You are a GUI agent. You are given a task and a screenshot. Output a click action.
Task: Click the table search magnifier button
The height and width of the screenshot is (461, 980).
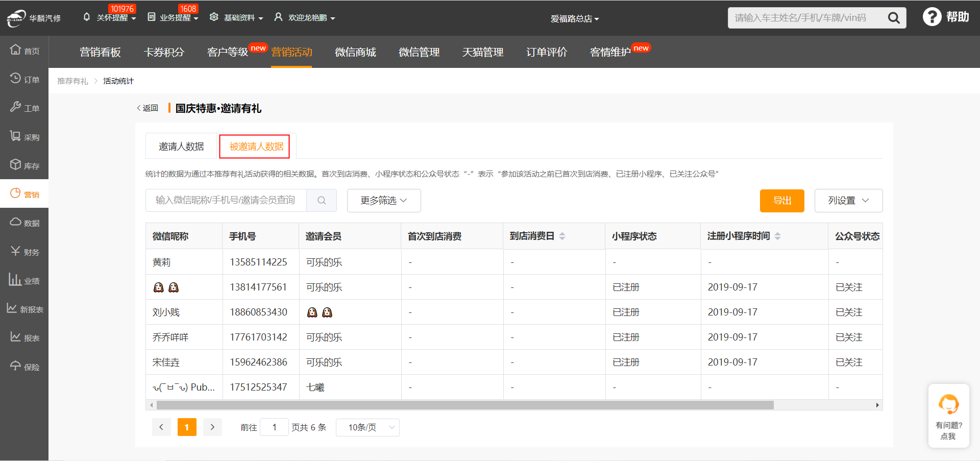click(x=322, y=200)
